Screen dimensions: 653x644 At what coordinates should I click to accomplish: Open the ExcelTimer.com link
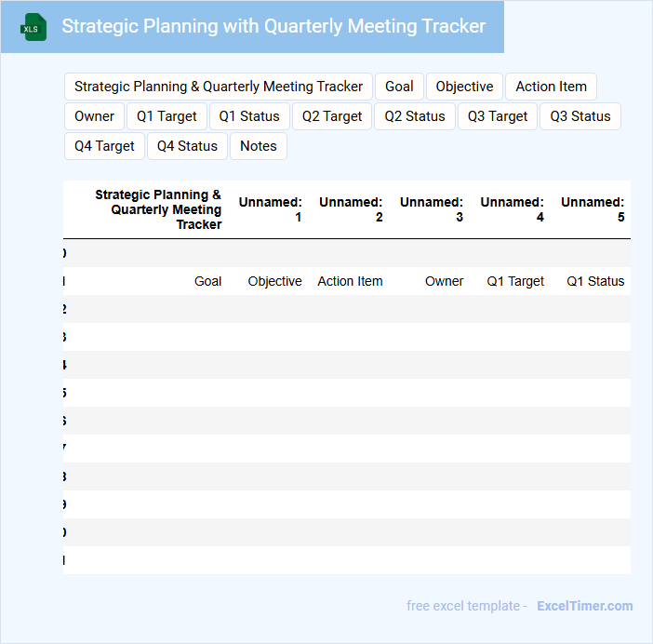pyautogui.click(x=584, y=606)
